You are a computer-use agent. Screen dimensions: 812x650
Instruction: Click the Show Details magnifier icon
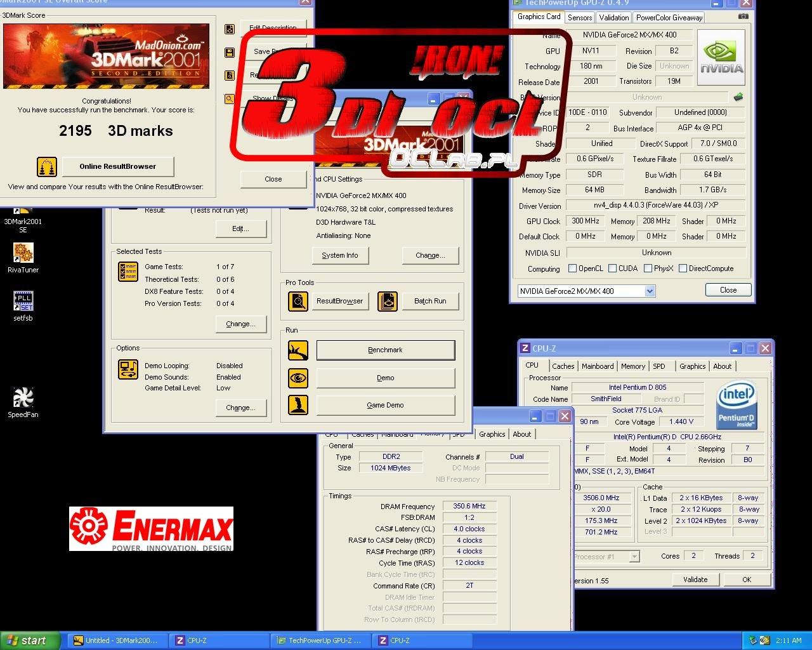pyautogui.click(x=230, y=99)
